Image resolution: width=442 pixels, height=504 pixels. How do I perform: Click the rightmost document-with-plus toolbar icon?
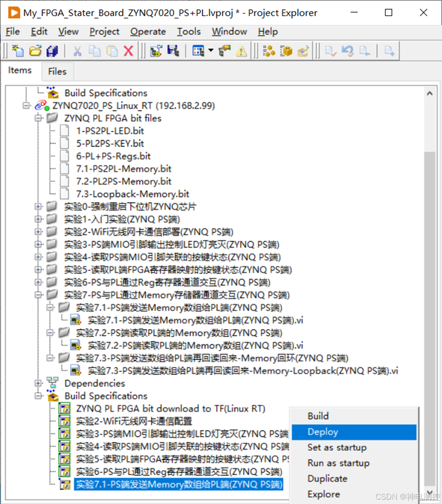[x=389, y=51]
